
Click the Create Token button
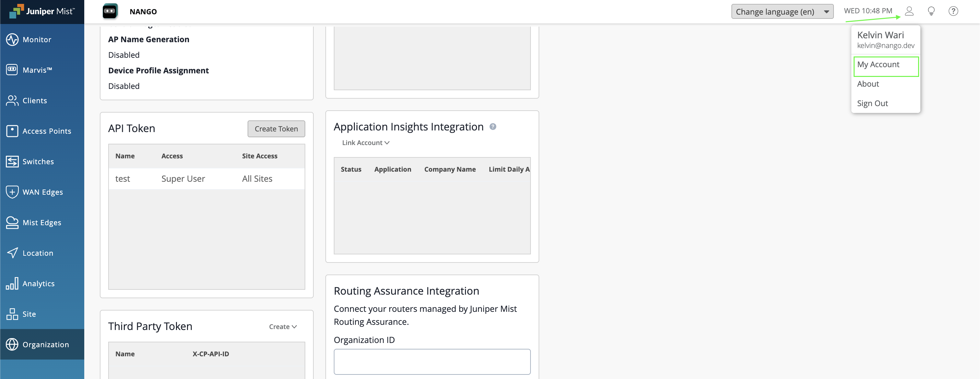pyautogui.click(x=276, y=129)
